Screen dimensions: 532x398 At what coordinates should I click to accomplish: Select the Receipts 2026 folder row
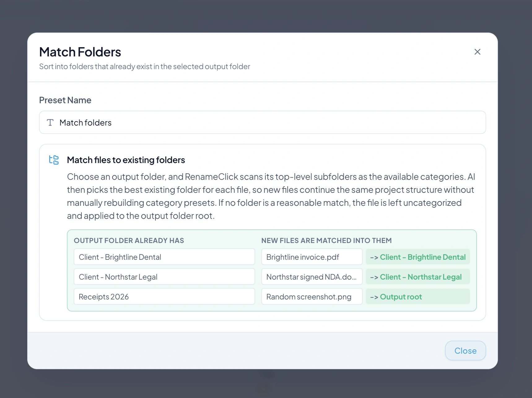164,297
